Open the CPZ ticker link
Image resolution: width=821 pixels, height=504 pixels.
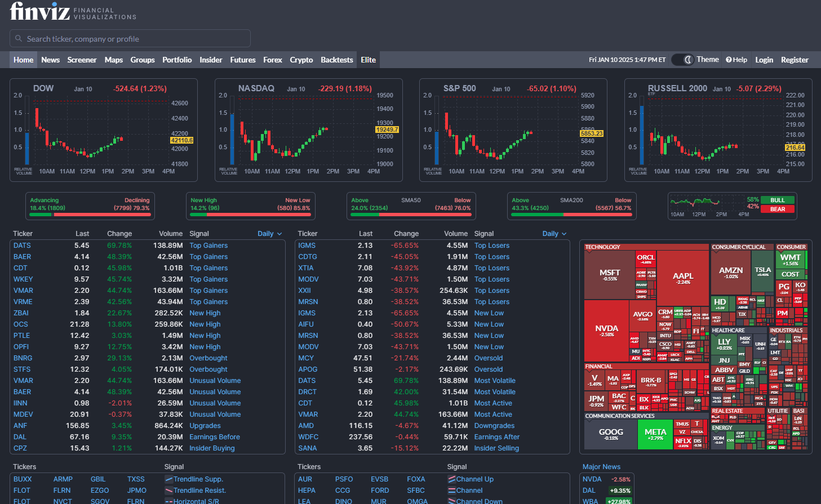(x=20, y=448)
